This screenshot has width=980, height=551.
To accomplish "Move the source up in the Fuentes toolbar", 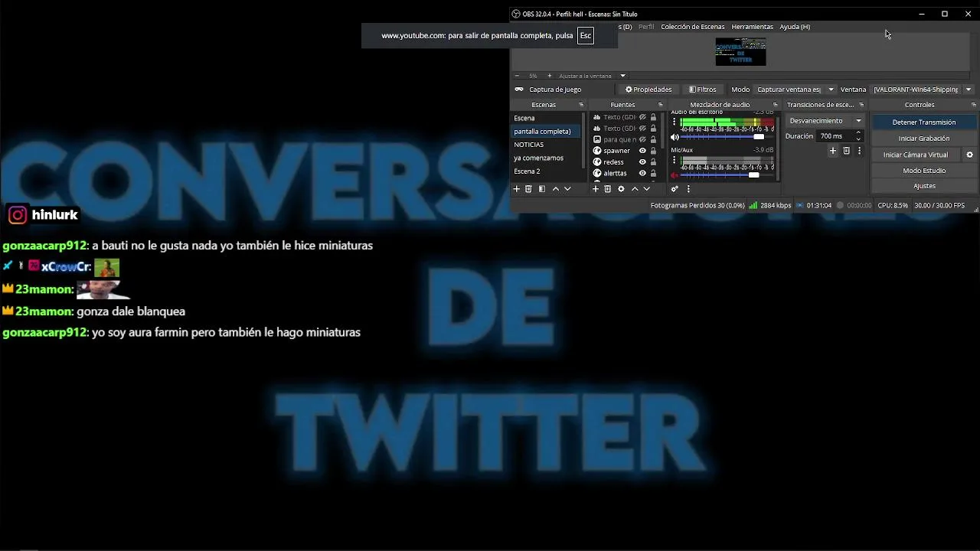I will coord(635,189).
